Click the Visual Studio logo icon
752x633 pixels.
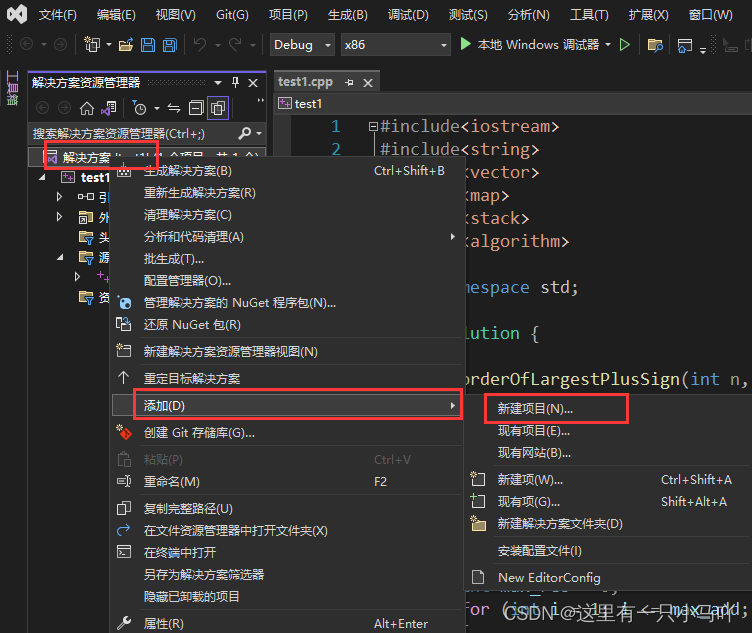click(17, 14)
